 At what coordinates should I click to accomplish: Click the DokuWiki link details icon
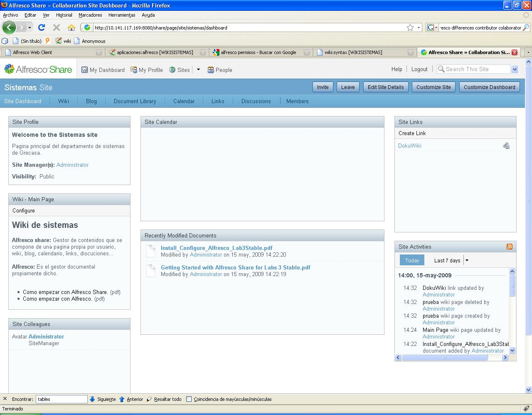coord(506,146)
